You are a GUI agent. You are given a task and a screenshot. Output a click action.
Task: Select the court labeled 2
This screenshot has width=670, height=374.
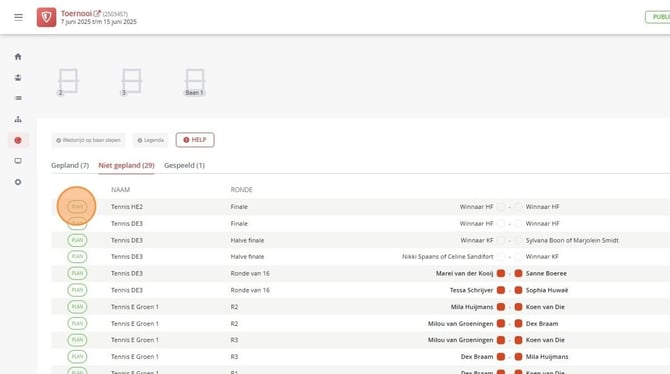coord(68,82)
